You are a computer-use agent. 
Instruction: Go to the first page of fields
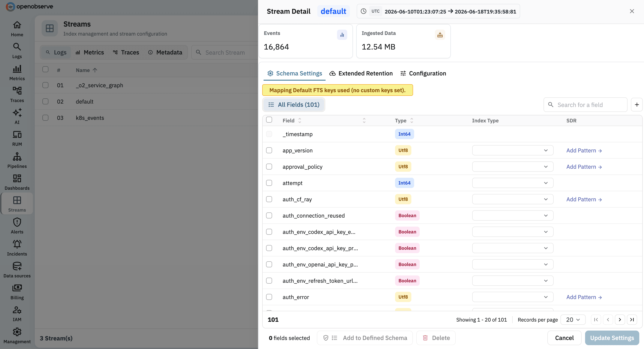coord(596,319)
